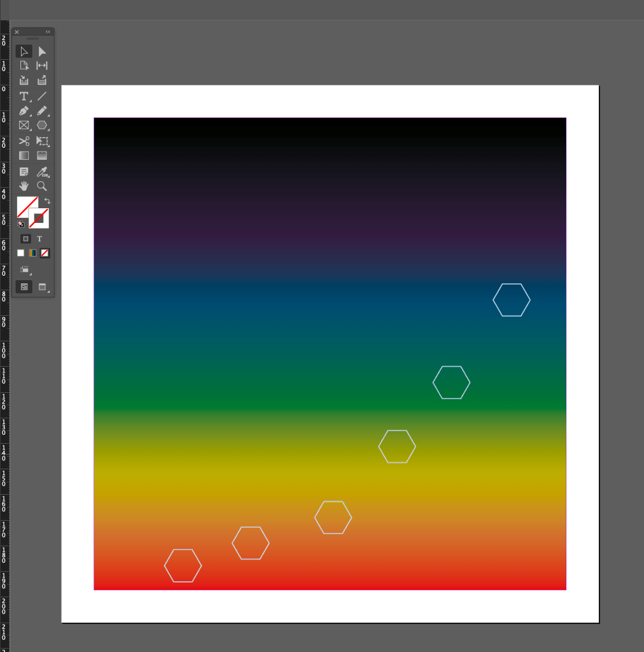
Task: Activate the Eyedropper tool
Action: pos(42,171)
